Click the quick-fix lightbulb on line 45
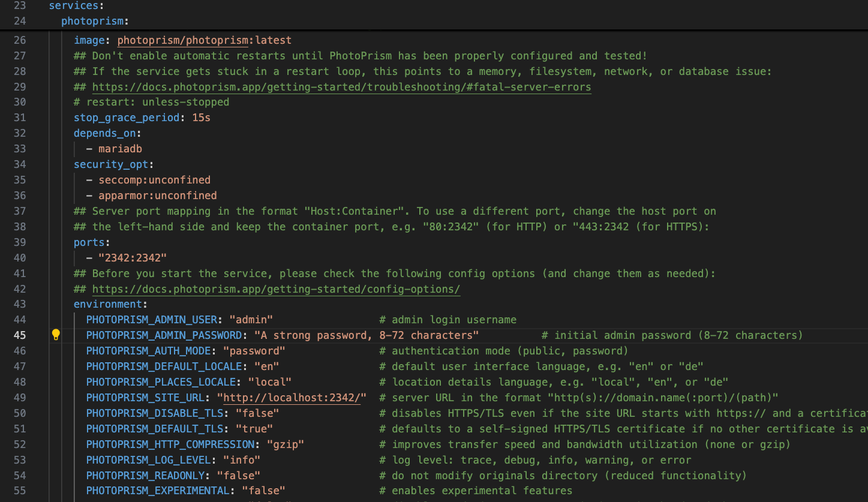 pos(56,335)
